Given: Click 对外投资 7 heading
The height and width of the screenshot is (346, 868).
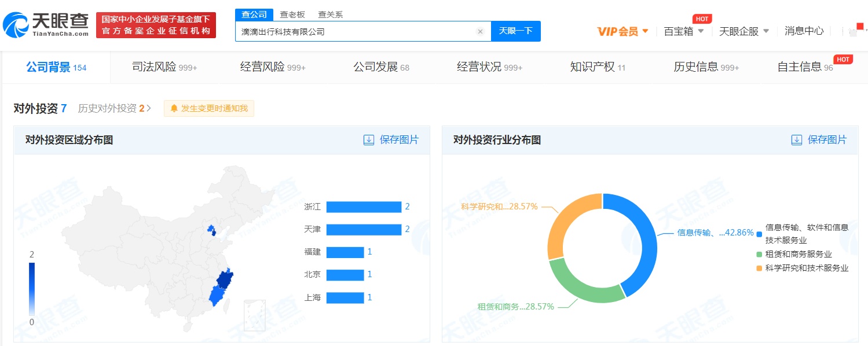Looking at the screenshot, I should click(41, 108).
